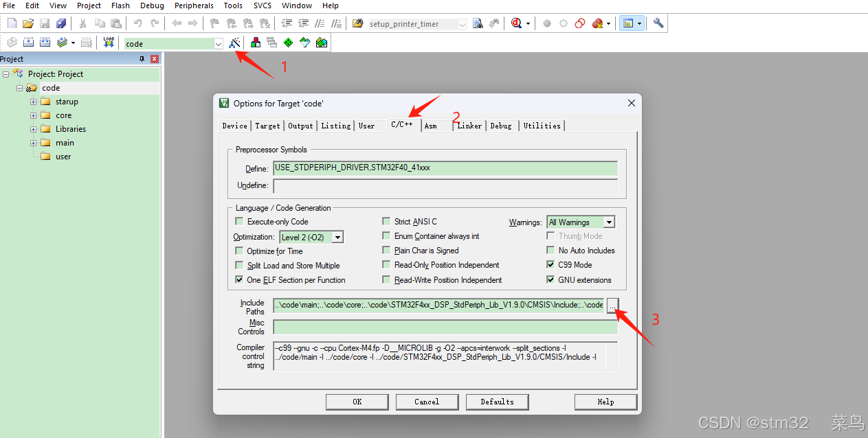Click the Build target icon
This screenshot has height=438, width=868.
point(28,43)
